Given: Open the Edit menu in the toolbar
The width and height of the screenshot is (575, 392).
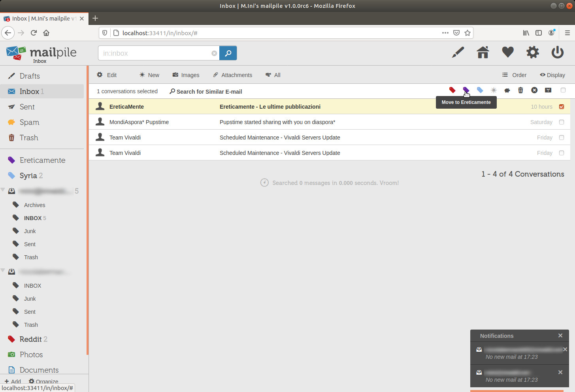Looking at the screenshot, I should pyautogui.click(x=107, y=75).
